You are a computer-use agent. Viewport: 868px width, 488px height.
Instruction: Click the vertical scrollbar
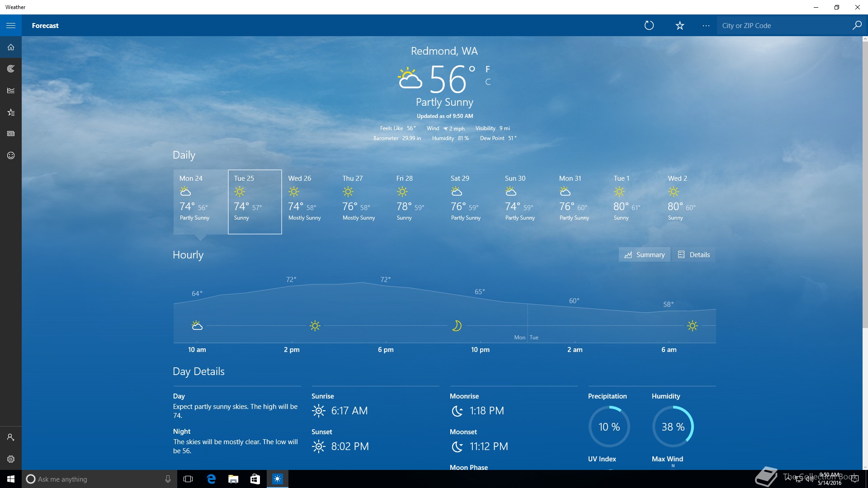coord(865,185)
